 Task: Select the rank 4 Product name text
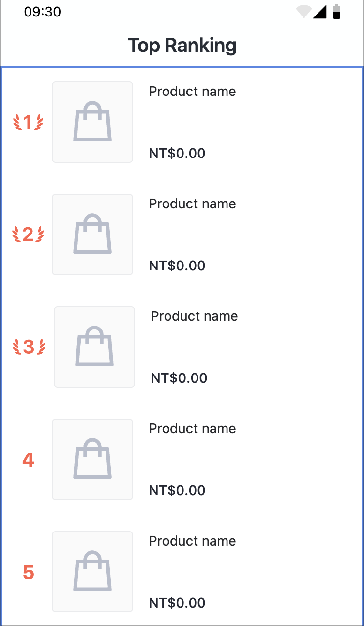tap(192, 429)
